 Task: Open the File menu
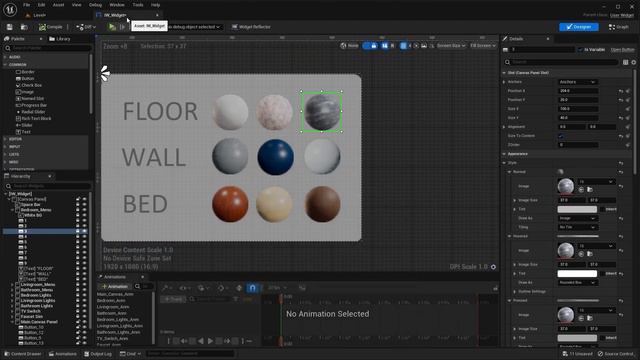(x=27, y=5)
